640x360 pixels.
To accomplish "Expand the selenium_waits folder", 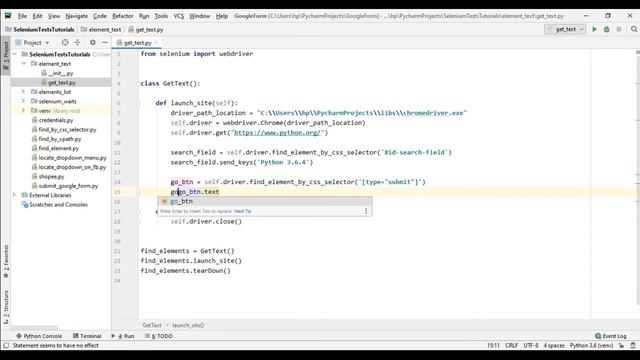I will (24, 101).
